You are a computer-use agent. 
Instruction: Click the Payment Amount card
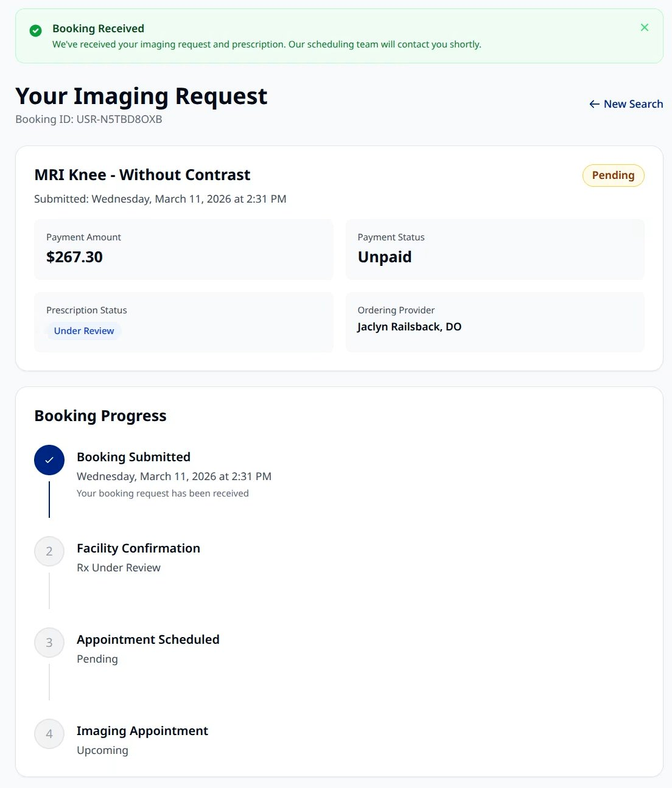pos(184,249)
